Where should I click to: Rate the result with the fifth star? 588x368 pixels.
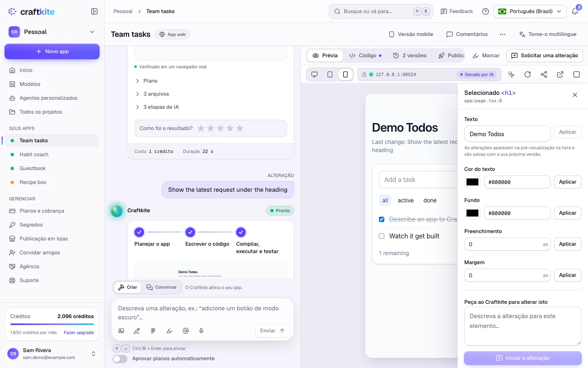(x=240, y=128)
